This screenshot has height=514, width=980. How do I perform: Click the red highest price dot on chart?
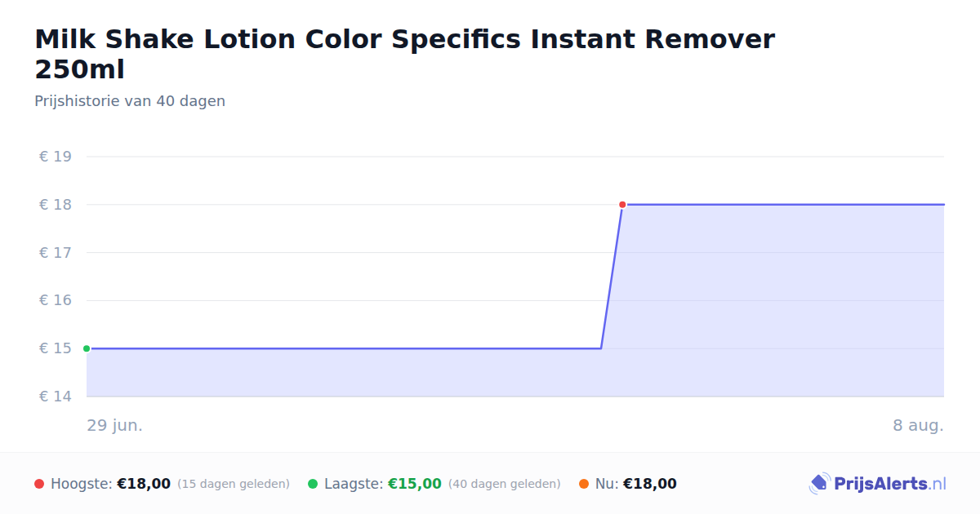[622, 205]
